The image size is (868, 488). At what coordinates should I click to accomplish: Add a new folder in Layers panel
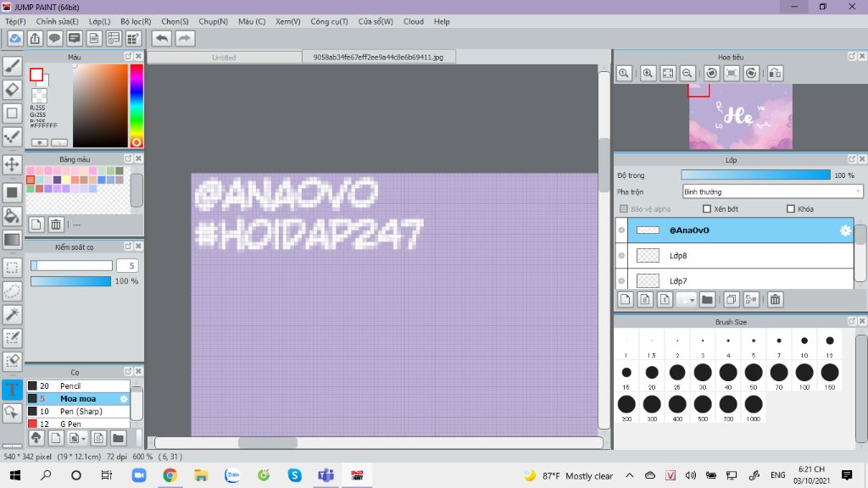pyautogui.click(x=707, y=299)
